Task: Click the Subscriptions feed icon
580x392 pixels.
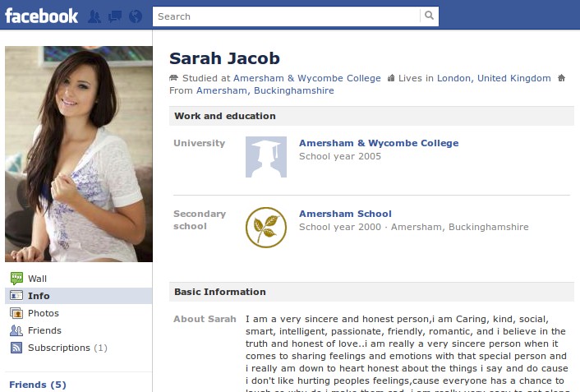Action: [x=16, y=348]
